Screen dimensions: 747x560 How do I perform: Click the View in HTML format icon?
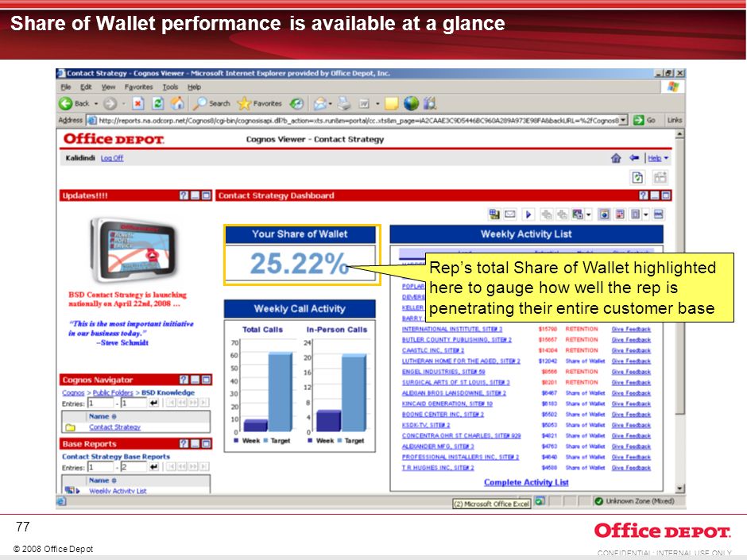coord(604,214)
